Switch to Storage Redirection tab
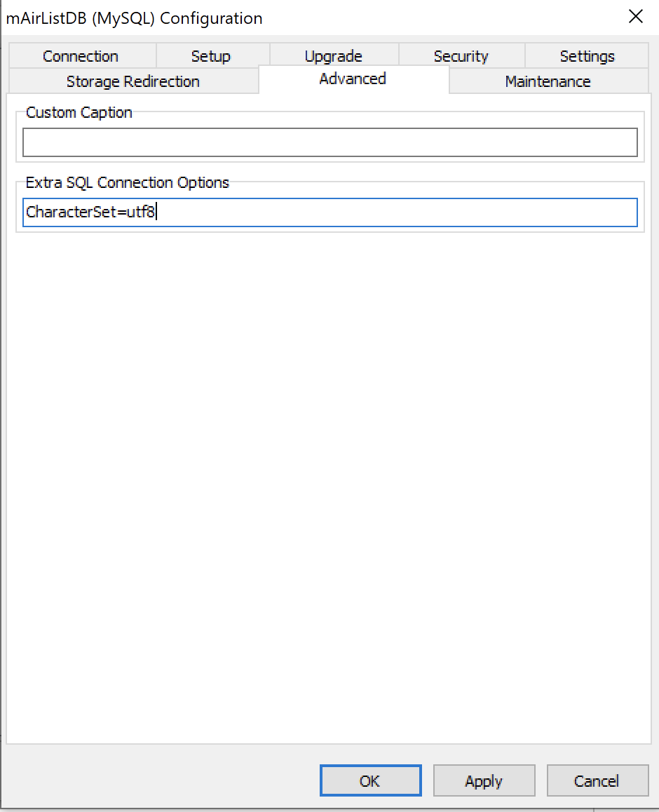659x812 pixels. pos(133,81)
